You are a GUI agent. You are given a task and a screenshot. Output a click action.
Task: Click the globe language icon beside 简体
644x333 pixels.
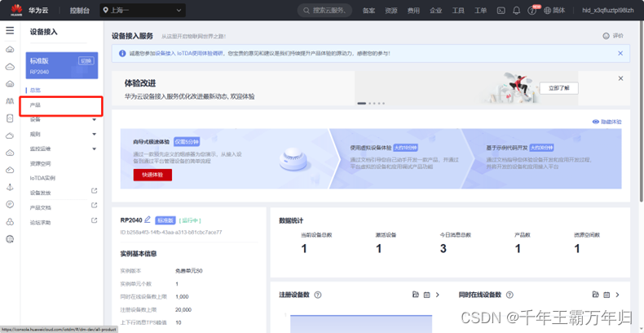click(x=547, y=11)
